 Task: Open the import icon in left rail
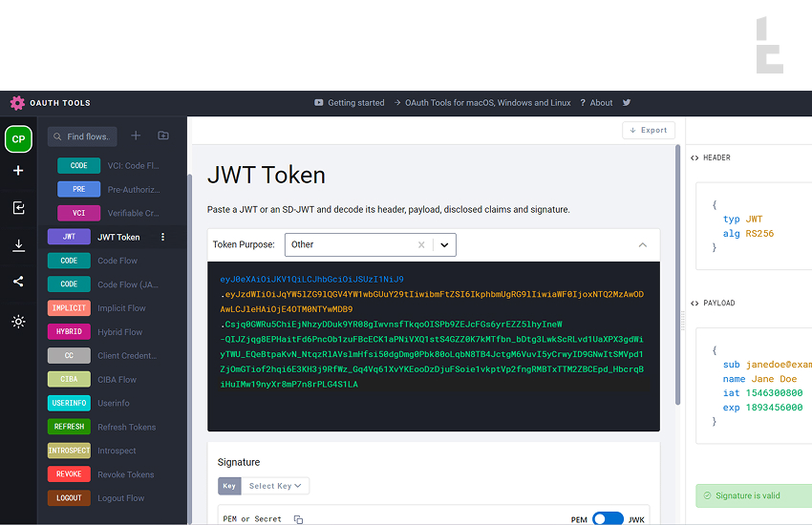click(18, 208)
